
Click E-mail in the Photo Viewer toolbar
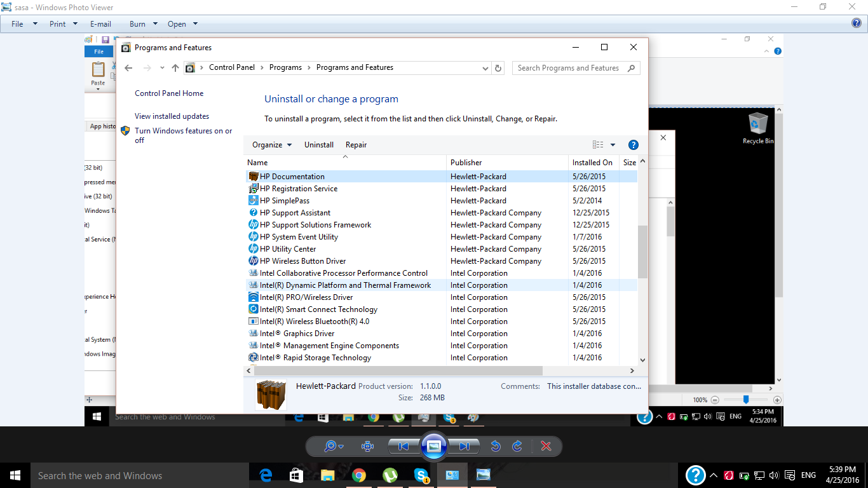pos(100,24)
